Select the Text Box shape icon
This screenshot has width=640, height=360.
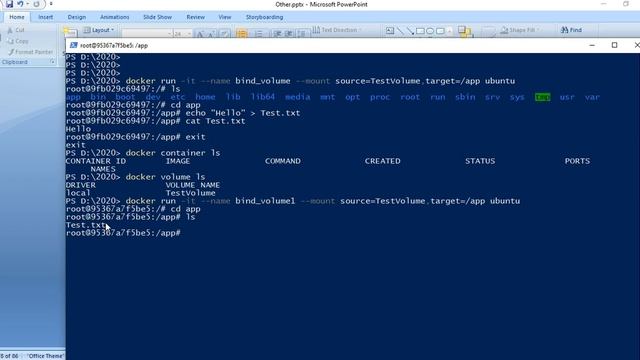coord(390,31)
